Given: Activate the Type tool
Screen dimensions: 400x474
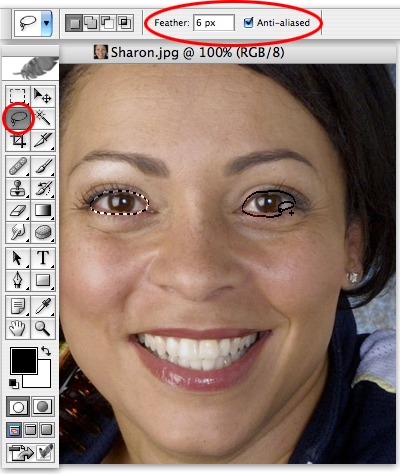Looking at the screenshot, I should (x=43, y=258).
